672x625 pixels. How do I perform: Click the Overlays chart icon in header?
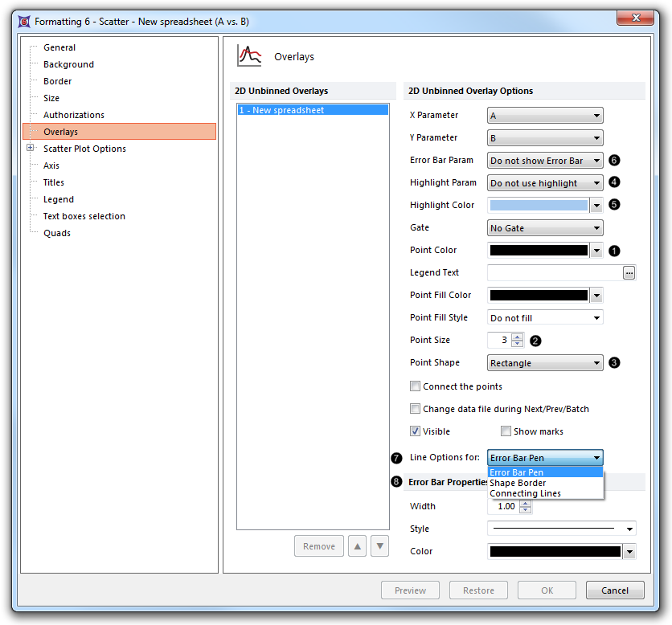pyautogui.click(x=249, y=56)
